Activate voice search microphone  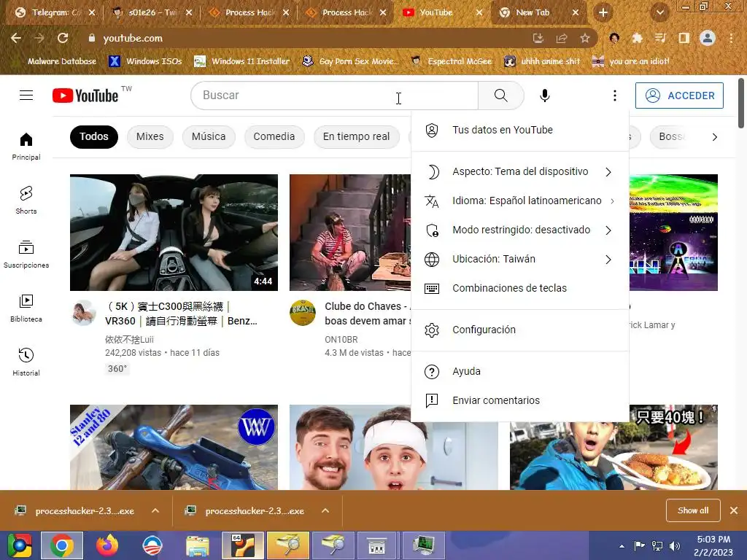click(x=544, y=96)
